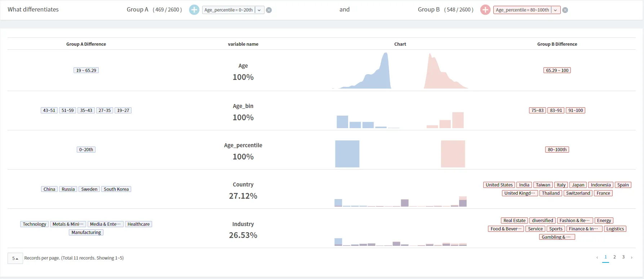Screen dimensions: 644x279
Task: Go to next page arrow
Action: (632, 257)
